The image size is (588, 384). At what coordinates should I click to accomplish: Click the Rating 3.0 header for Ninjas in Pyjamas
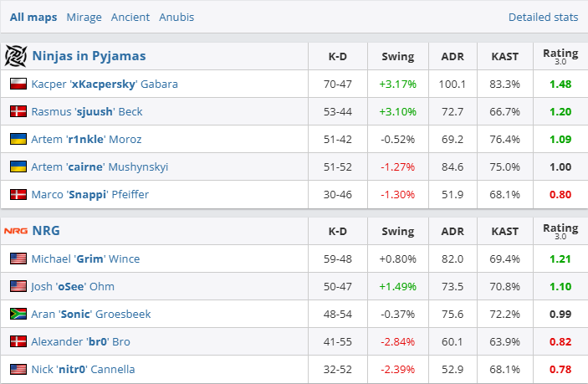point(560,56)
